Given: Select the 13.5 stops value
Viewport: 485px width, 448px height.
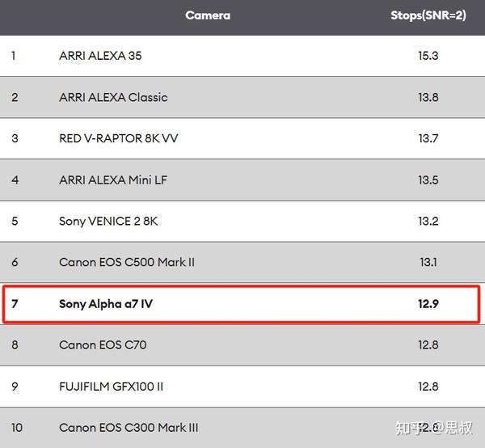Looking at the screenshot, I should [428, 180].
